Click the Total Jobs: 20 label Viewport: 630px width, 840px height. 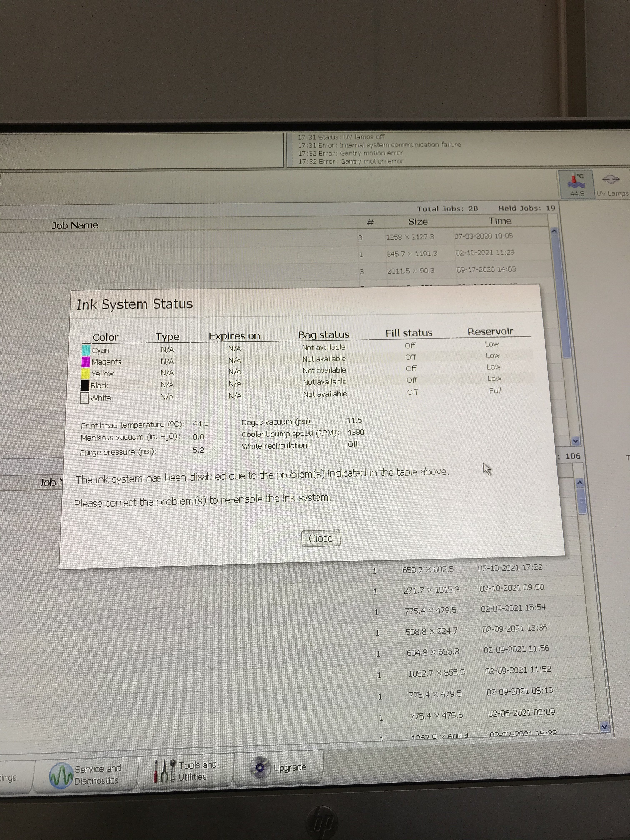(x=447, y=209)
